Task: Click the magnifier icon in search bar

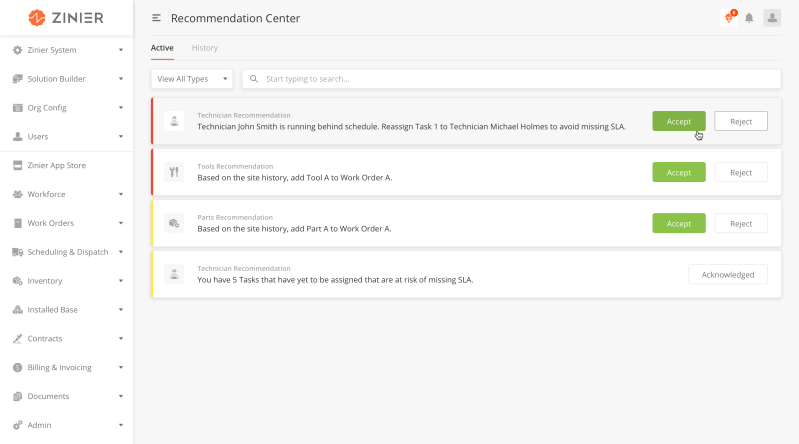Action: point(255,78)
